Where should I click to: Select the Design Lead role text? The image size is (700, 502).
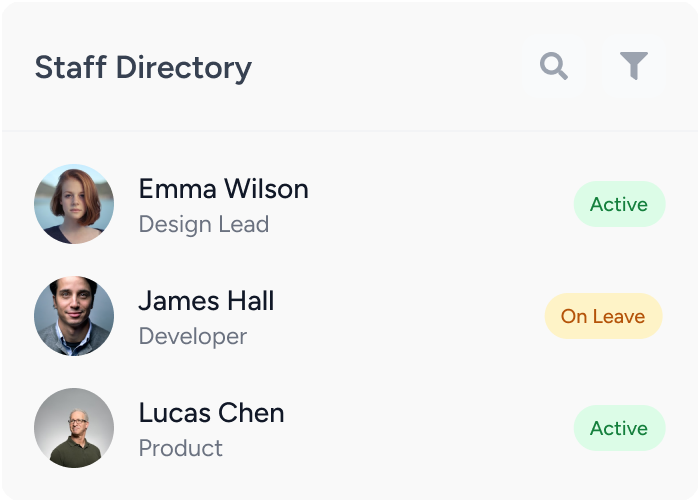coord(203,224)
